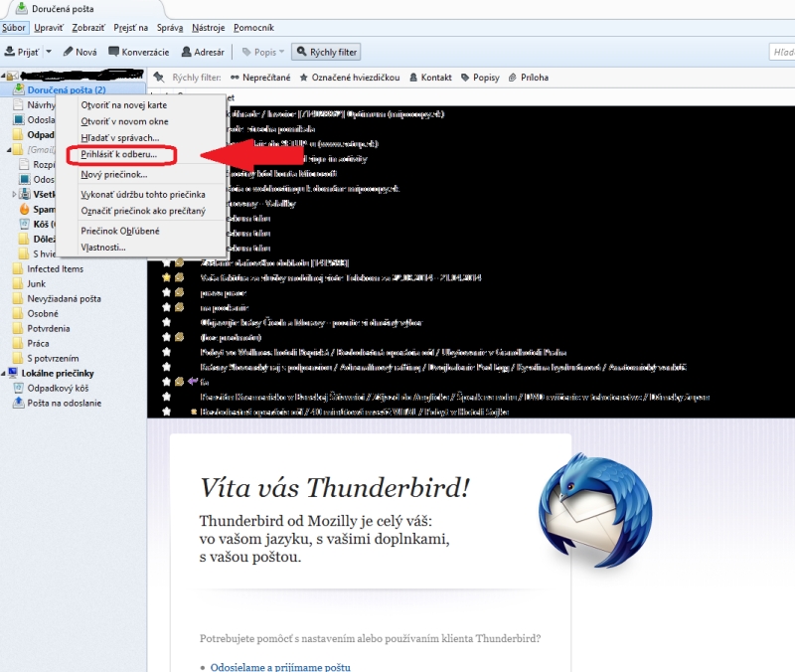The image size is (795, 672).
Task: Open the dropdown arrow next to Prijať
Action: (x=49, y=52)
